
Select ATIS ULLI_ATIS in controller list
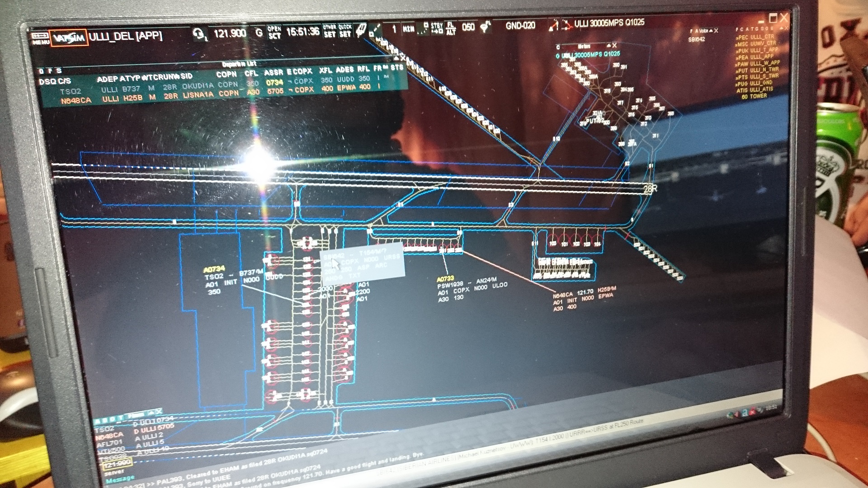pos(755,89)
